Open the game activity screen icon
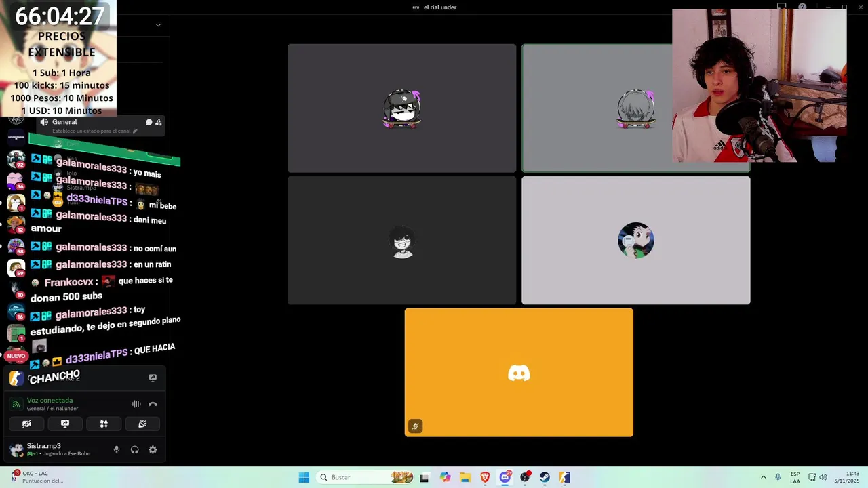This screenshot has width=868, height=488. (153, 378)
